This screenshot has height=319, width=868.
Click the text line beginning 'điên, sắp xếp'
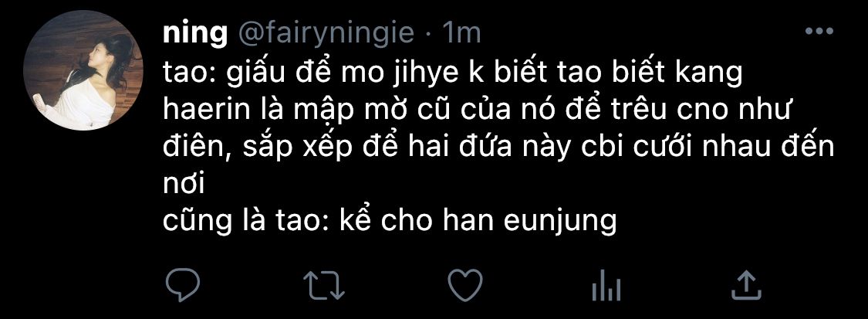498,148
